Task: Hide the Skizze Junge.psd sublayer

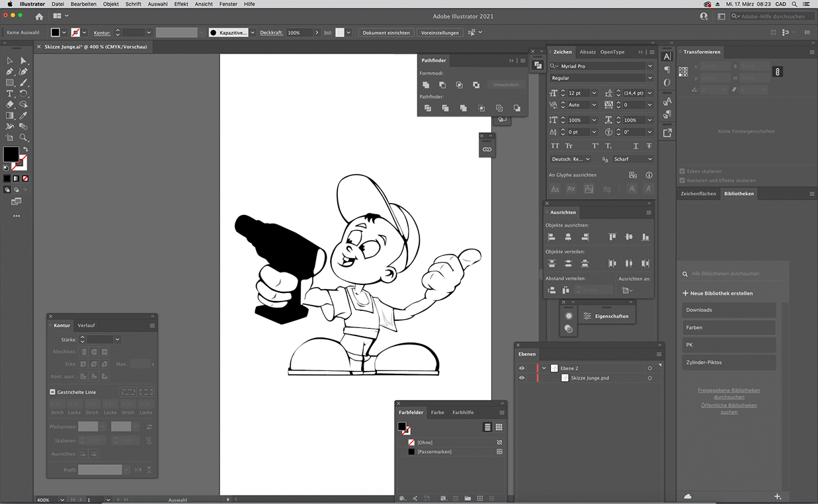Action: (522, 378)
